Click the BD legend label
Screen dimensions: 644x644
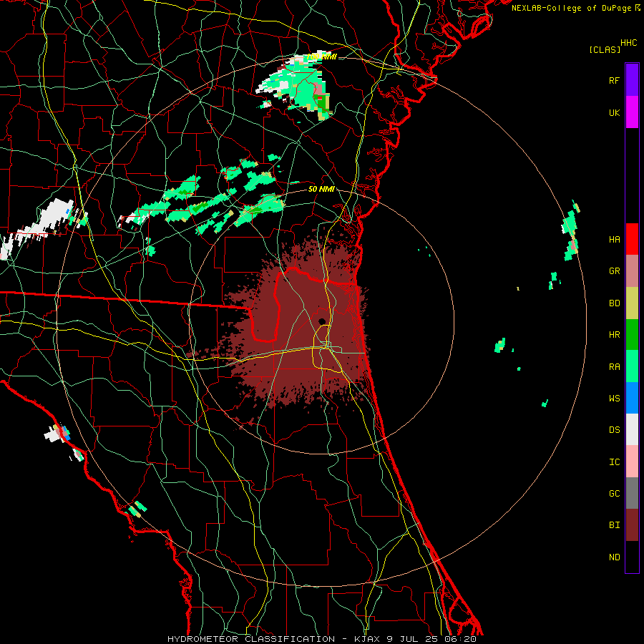[614, 303]
